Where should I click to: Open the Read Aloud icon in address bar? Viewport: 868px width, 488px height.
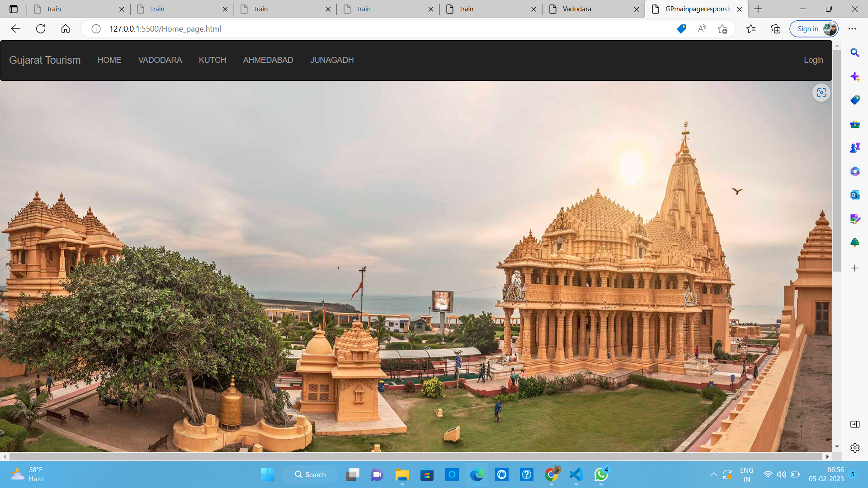point(702,29)
